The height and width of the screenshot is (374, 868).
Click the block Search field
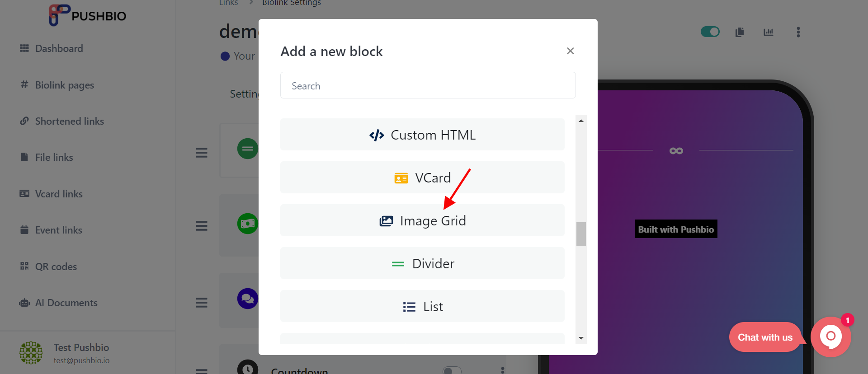point(428,85)
